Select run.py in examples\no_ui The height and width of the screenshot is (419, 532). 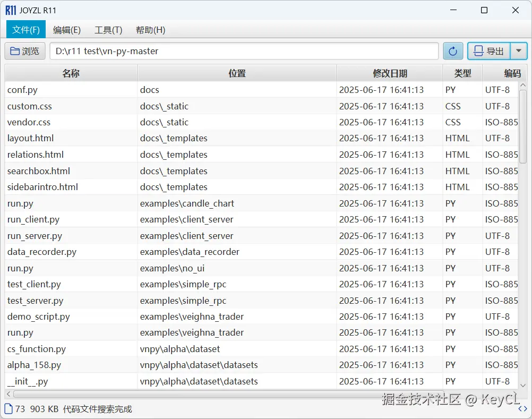pyautogui.click(x=262, y=268)
